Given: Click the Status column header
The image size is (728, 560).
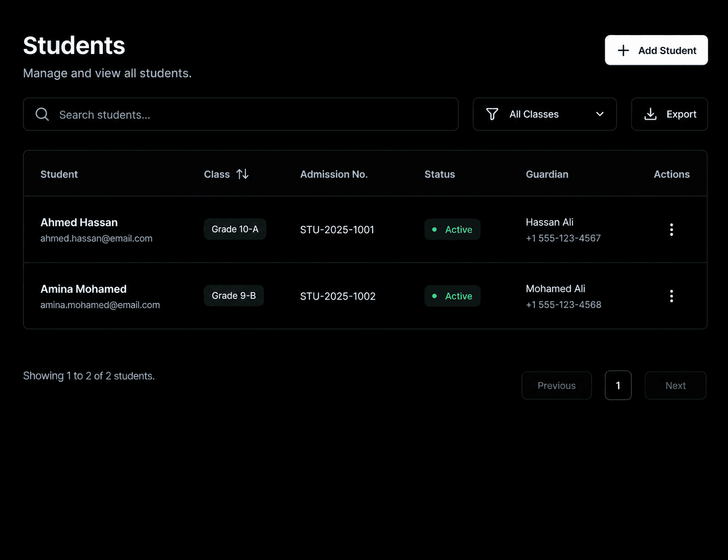Looking at the screenshot, I should click(x=440, y=174).
